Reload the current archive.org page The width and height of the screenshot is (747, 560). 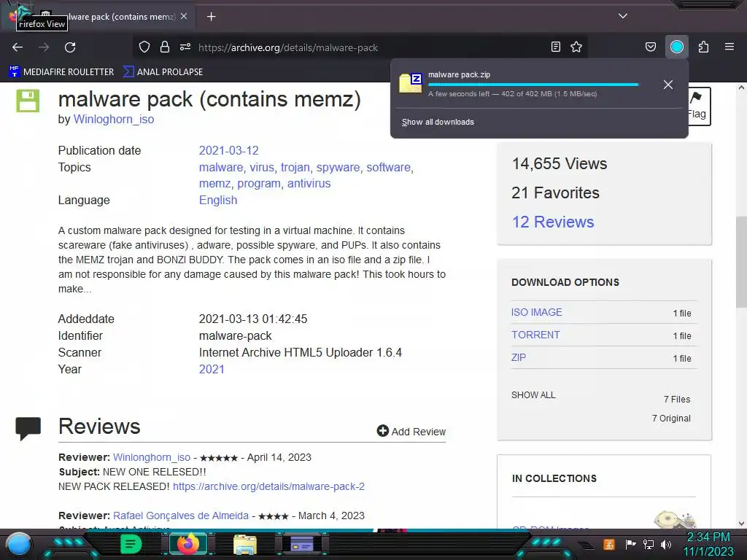pyautogui.click(x=70, y=47)
